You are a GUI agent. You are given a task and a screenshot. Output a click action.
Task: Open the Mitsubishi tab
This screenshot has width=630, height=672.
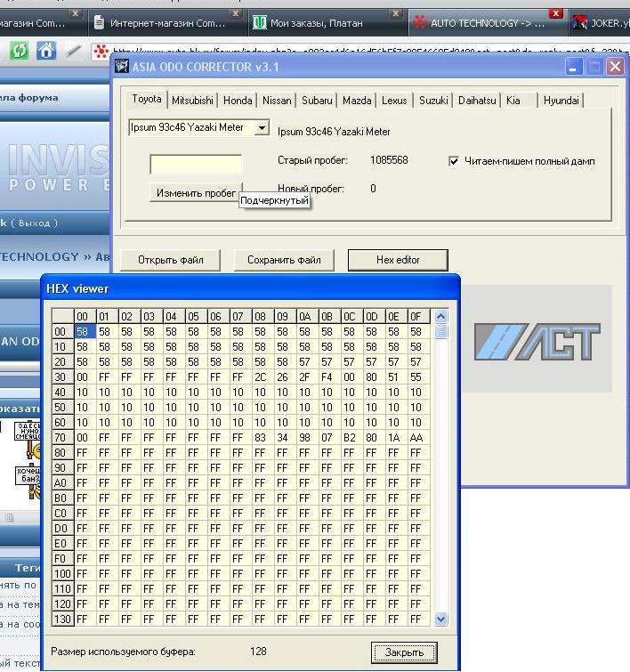(x=192, y=101)
